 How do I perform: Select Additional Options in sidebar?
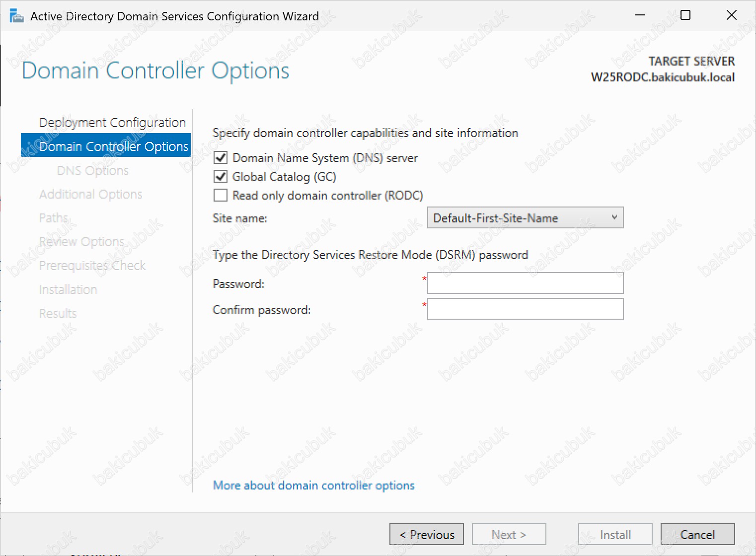coord(90,194)
